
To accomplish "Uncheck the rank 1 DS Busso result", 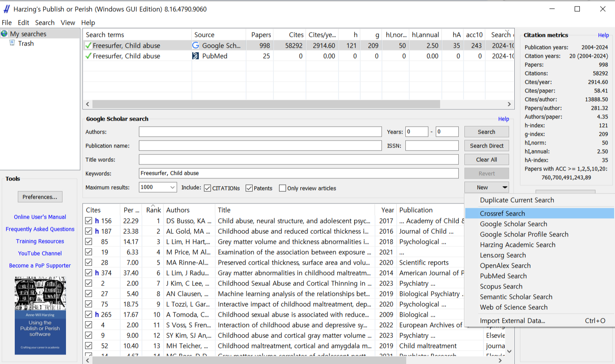I will tap(89, 221).
